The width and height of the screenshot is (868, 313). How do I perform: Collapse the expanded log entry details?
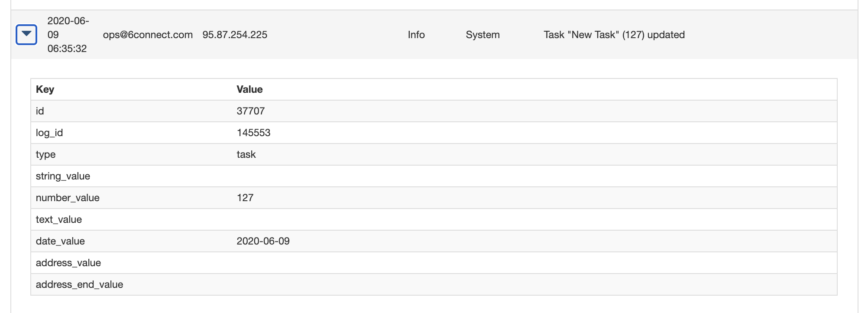(x=26, y=35)
